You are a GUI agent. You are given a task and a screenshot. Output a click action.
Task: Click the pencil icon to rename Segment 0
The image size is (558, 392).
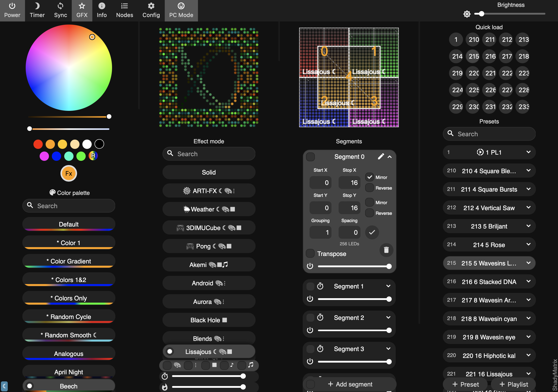(381, 156)
